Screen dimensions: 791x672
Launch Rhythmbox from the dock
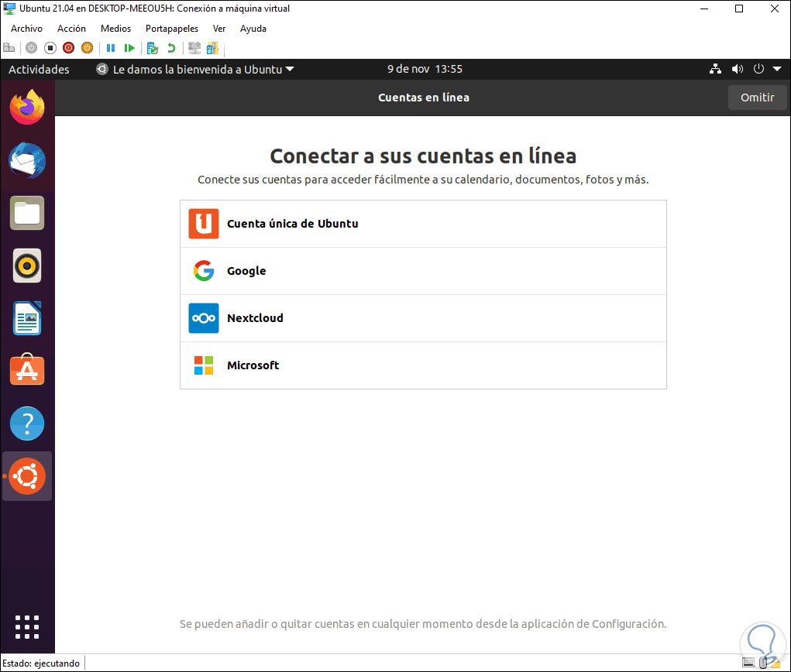tap(27, 266)
